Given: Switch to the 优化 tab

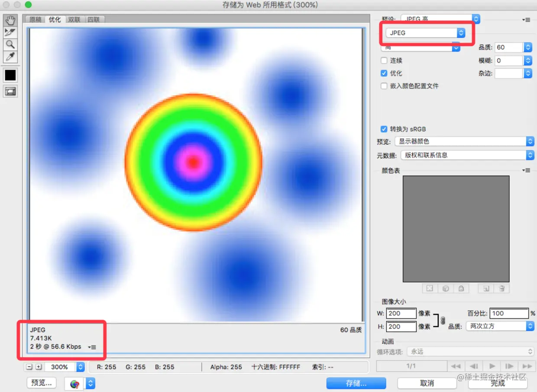Looking at the screenshot, I should click(x=55, y=19).
